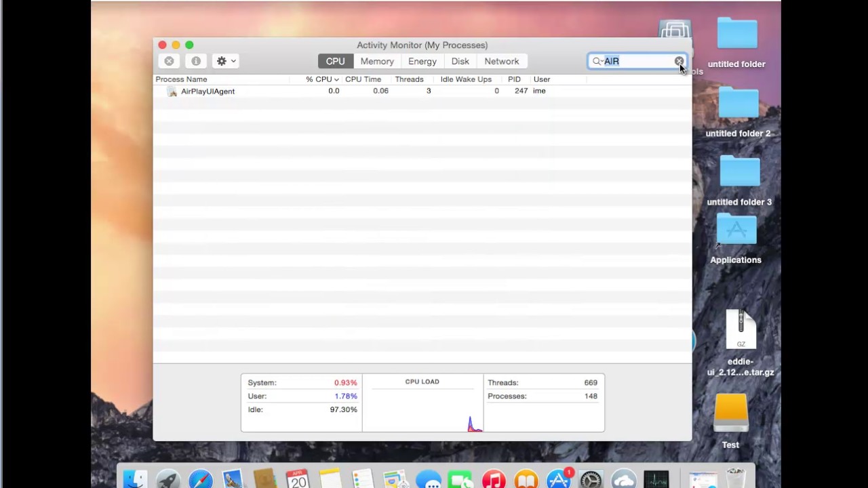Click the user value ime
Viewport: 868px width, 488px height.
[x=539, y=91]
